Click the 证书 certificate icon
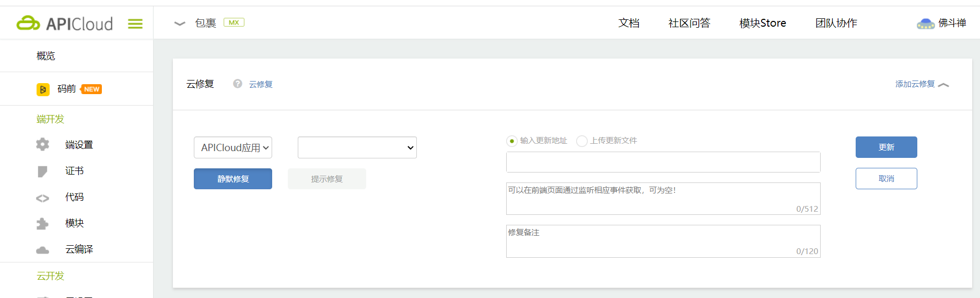The image size is (980, 298). [42, 171]
